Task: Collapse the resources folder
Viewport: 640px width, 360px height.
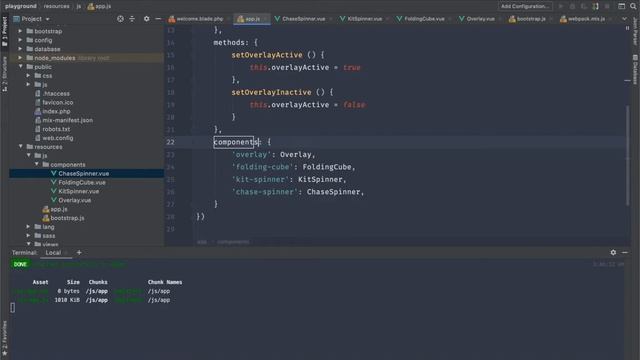Action: 20,147
